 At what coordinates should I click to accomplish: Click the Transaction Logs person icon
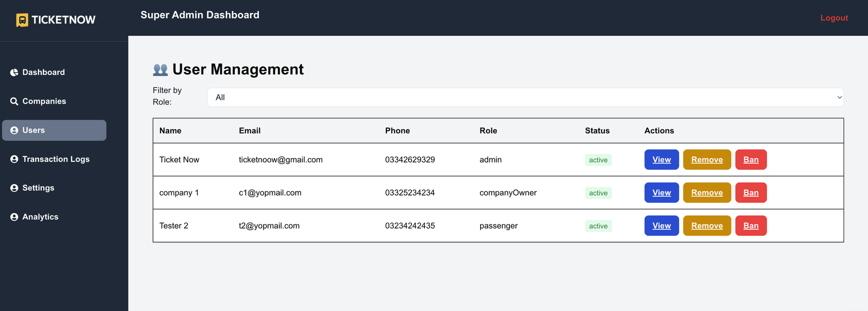click(14, 159)
